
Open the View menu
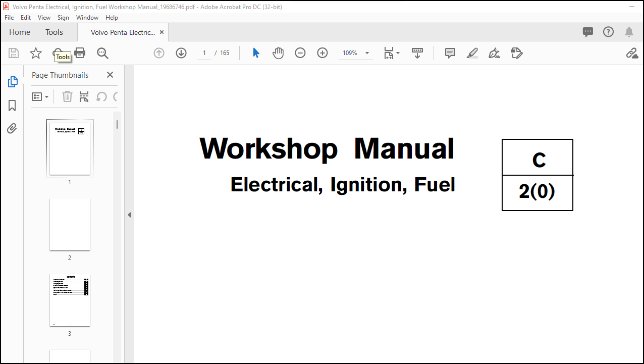pos(44,17)
